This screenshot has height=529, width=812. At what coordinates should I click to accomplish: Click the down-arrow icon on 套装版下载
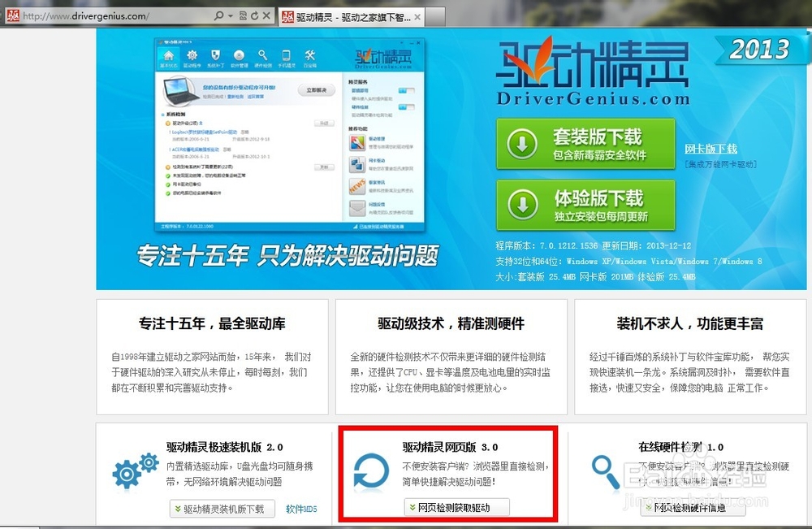coord(522,144)
